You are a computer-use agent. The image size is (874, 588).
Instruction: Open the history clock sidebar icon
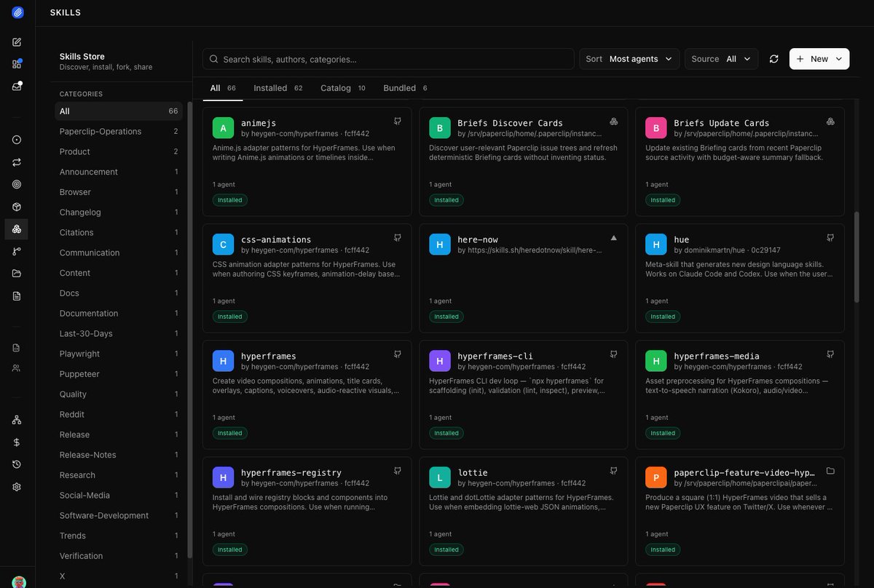coord(17,464)
